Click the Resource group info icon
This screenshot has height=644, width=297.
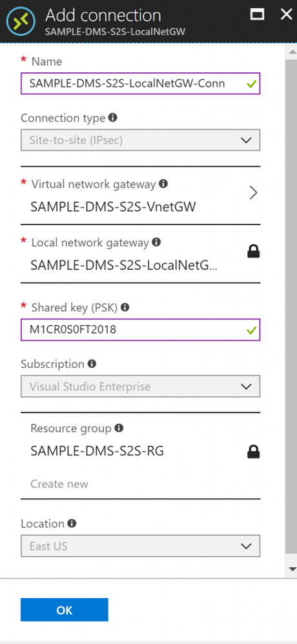tap(119, 428)
